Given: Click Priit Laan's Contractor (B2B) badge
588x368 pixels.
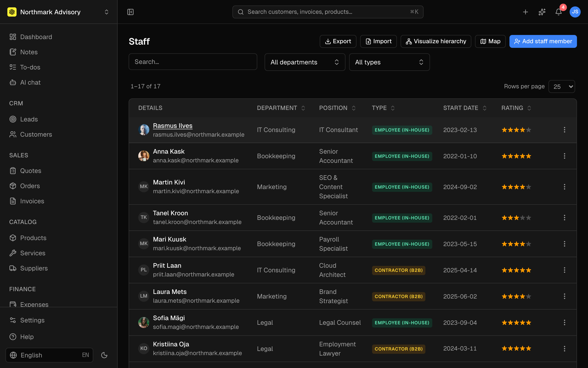Looking at the screenshot, I should [399, 270].
